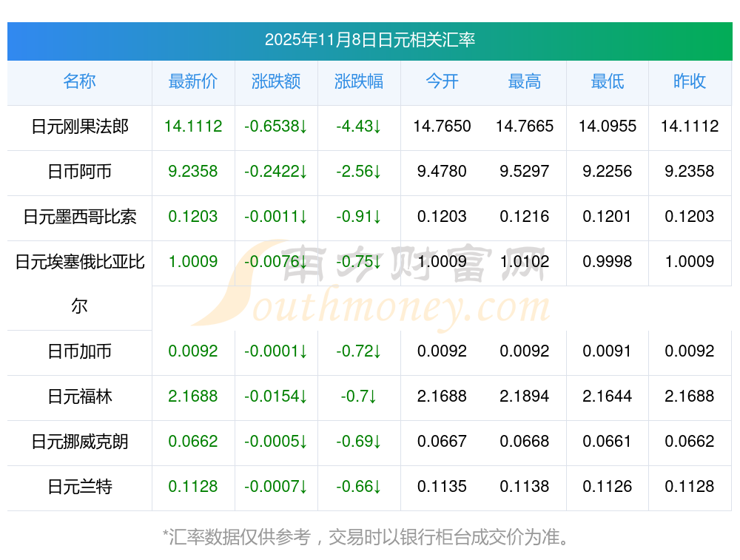The image size is (740, 560).
Task: Click the 最低 column header
Action: coord(608,81)
